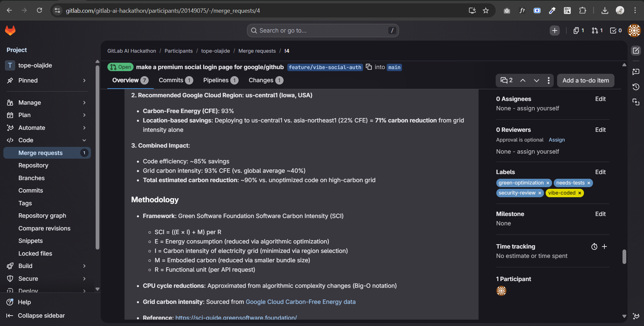The image size is (644, 326).
Task: Remove the needs-tests label
Action: 589,183
